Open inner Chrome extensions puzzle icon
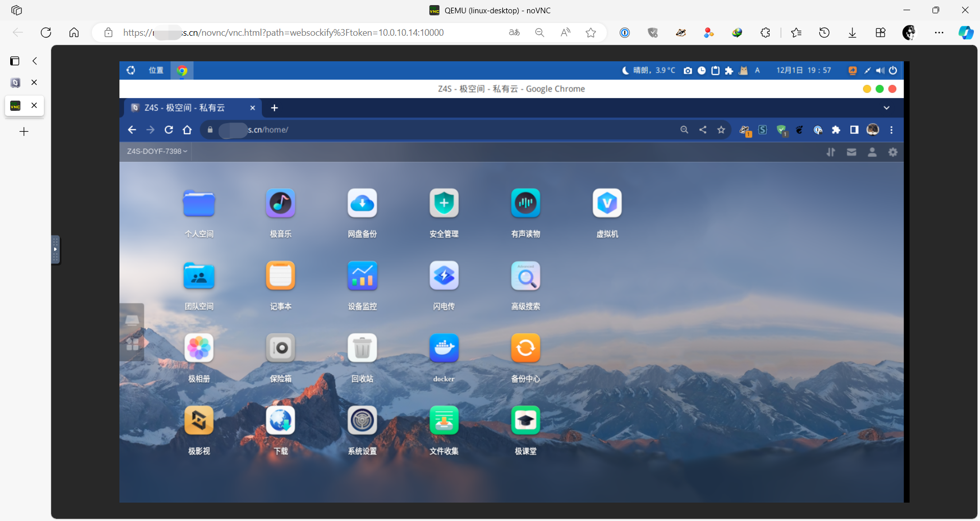This screenshot has height=521, width=980. tap(836, 130)
